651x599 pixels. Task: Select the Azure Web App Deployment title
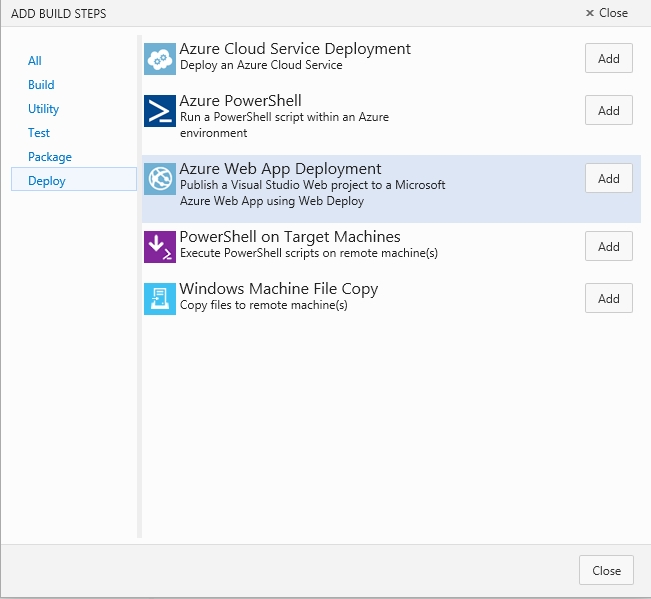tap(280, 169)
